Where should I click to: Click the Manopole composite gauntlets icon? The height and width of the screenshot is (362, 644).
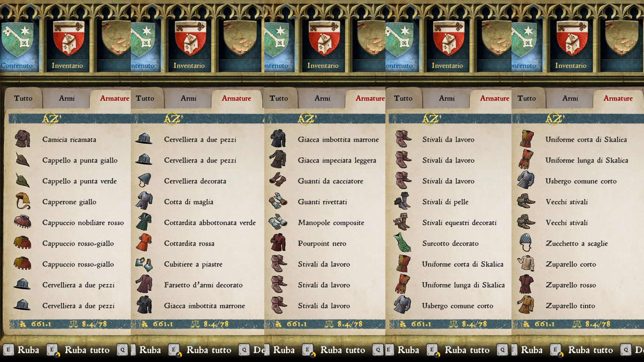point(278,222)
